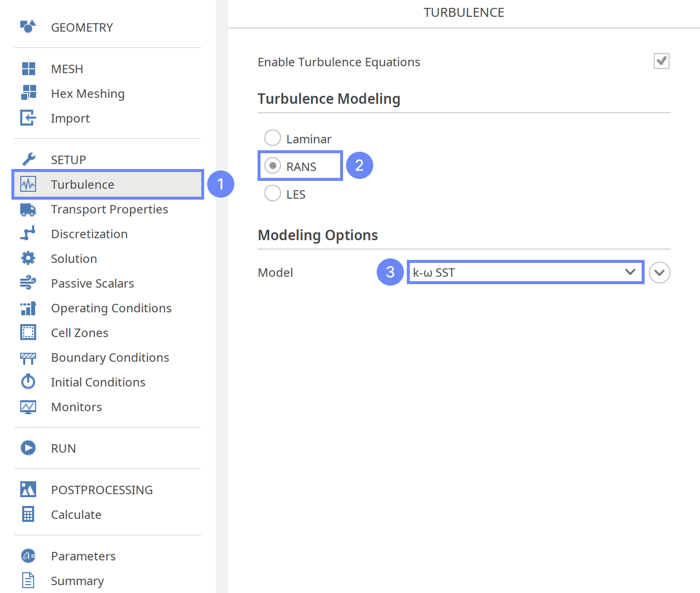The image size is (700, 593).
Task: Open the Monitors page
Action: pos(76,407)
